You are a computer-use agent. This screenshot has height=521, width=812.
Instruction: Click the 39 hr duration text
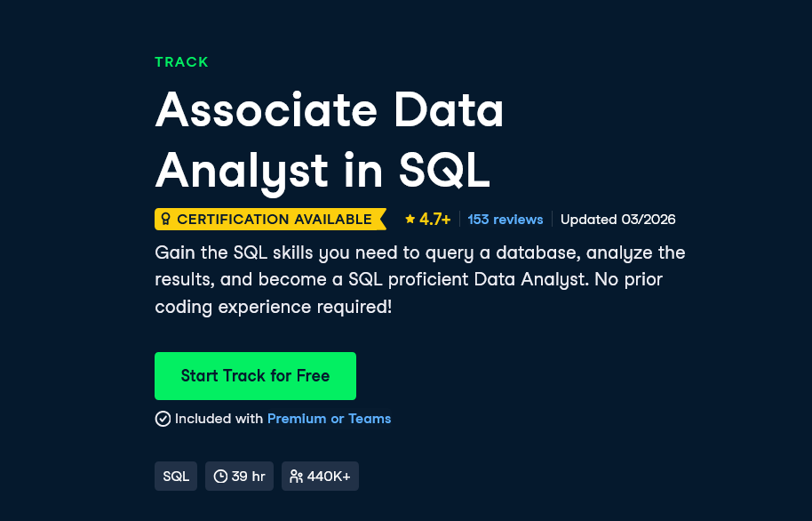pos(249,477)
